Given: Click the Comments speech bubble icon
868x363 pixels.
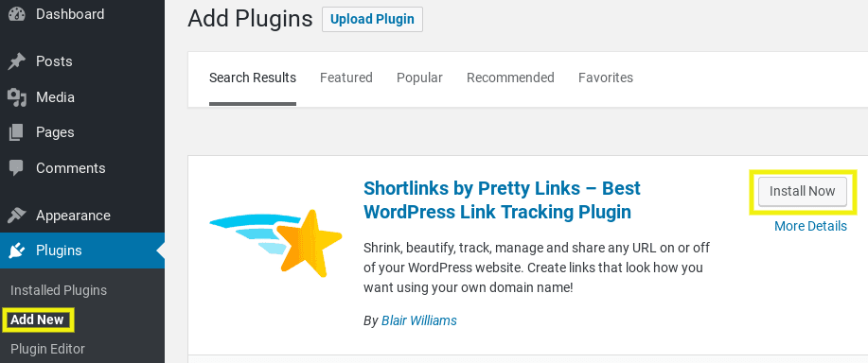Looking at the screenshot, I should coord(17,168).
